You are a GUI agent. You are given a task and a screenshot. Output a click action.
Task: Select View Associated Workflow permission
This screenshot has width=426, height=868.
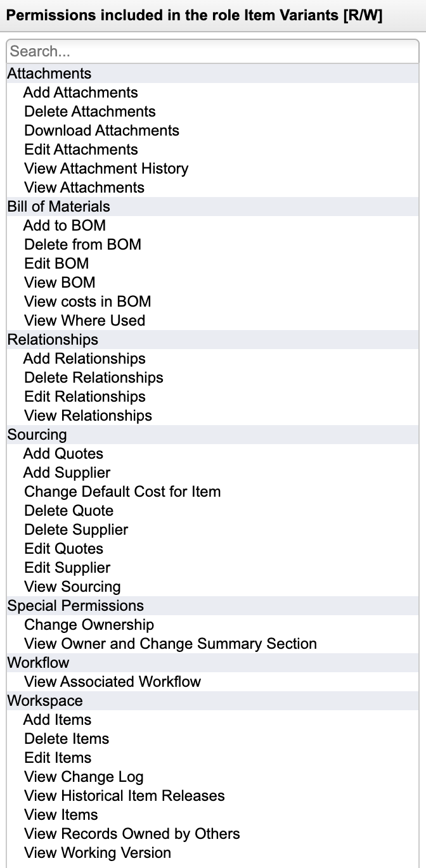112,682
